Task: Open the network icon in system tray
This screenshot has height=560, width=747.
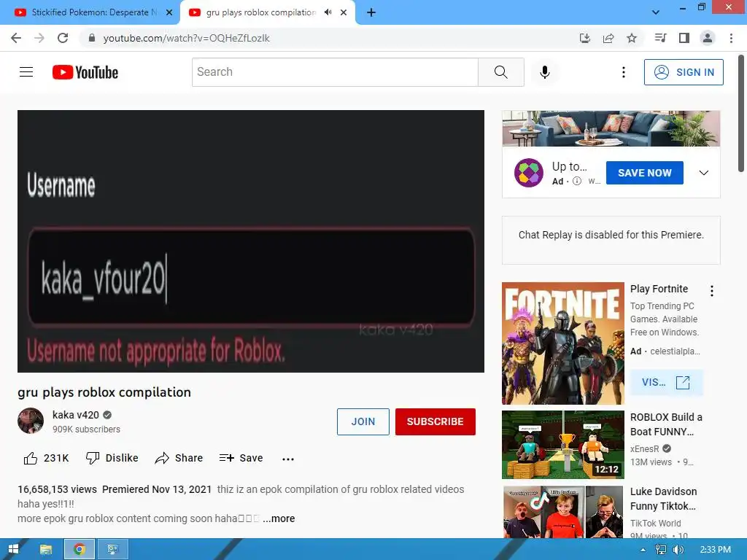Action: coord(661,550)
